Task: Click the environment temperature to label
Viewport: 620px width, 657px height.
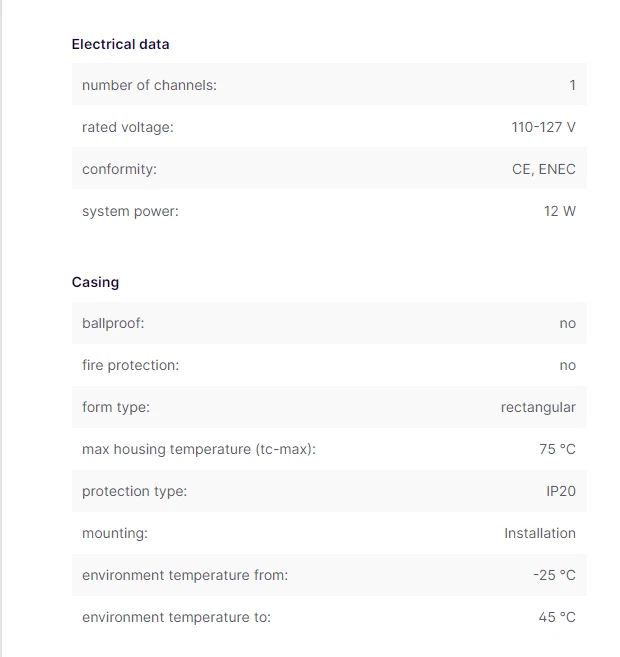Action: tap(176, 617)
